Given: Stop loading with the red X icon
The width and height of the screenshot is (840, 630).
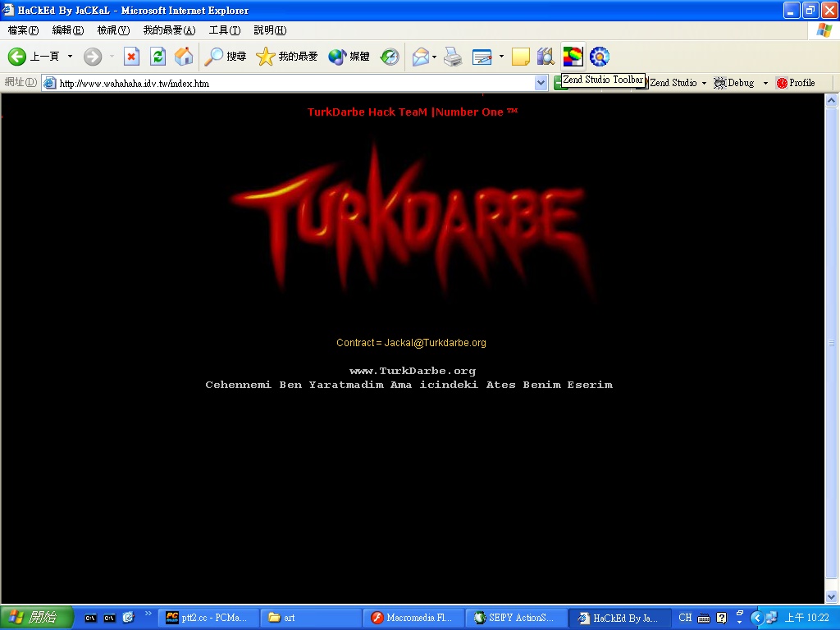Looking at the screenshot, I should pyautogui.click(x=131, y=57).
